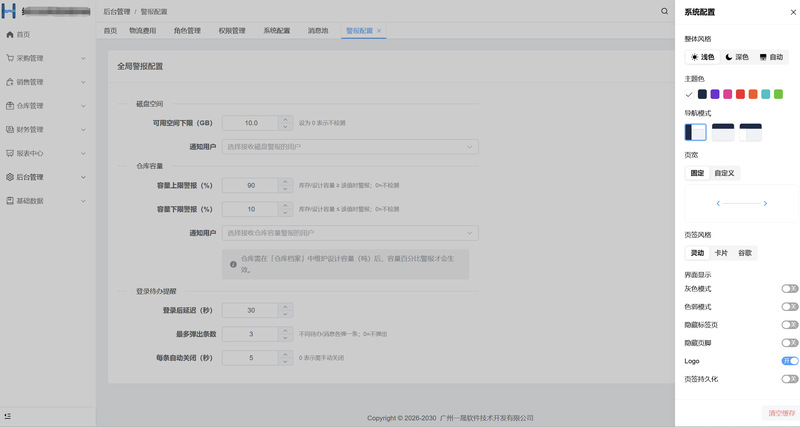Decrease 最多弹出条数 with the down arrow
This screenshot has width=800, height=427.
click(x=285, y=337)
